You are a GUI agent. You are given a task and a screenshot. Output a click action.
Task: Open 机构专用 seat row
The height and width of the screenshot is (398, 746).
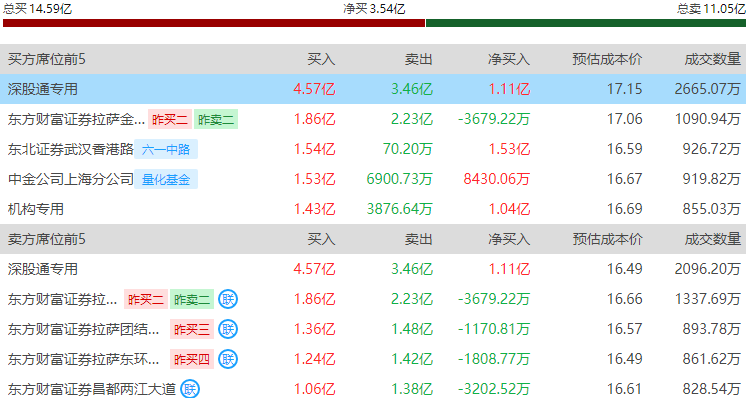373,209
